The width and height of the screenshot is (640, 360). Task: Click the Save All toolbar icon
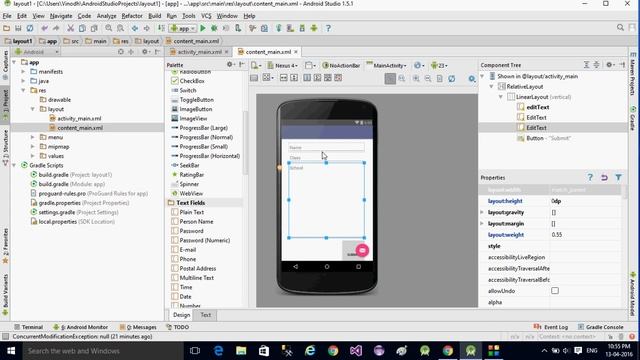(18, 28)
